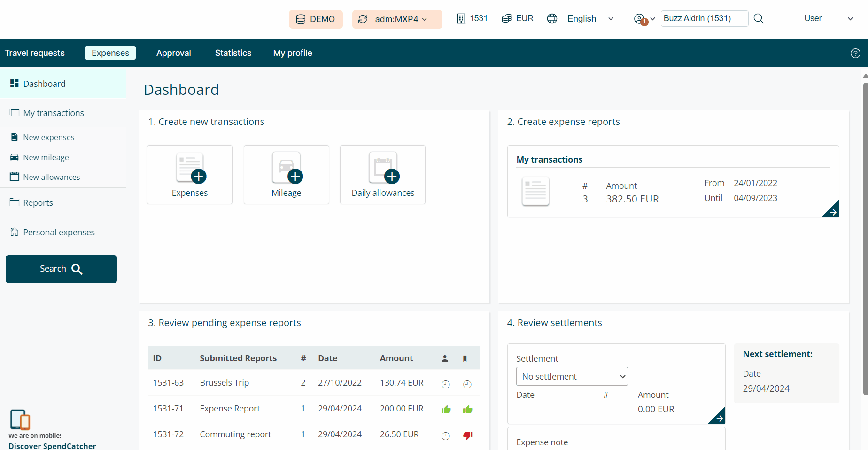This screenshot has height=450, width=868.
Task: Open Personal expenses in sidebar
Action: coord(59,233)
